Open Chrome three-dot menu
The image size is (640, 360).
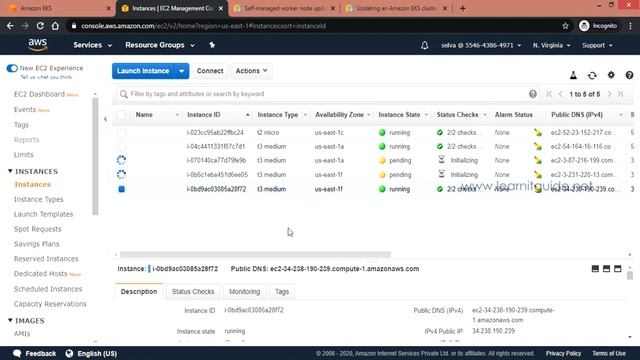630,26
